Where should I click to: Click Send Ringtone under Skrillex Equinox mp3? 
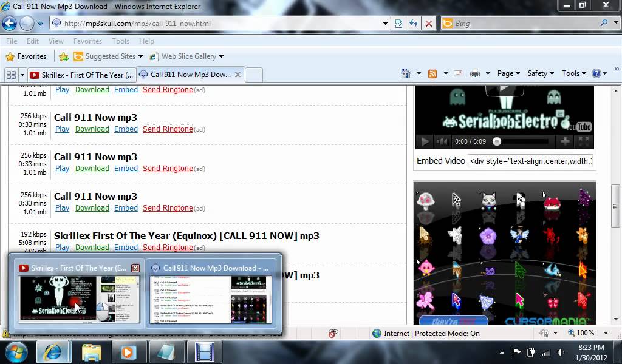click(168, 247)
